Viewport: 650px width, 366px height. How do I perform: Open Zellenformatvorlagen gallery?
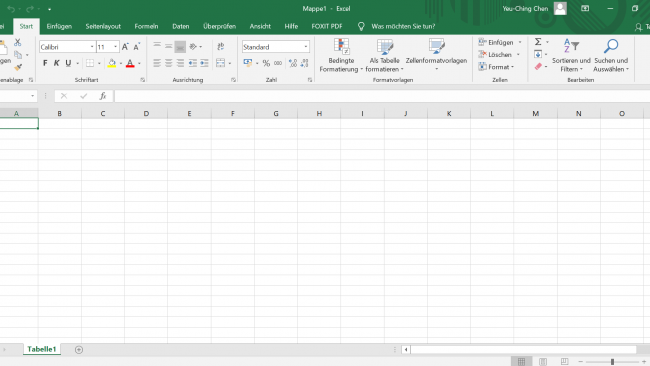click(436, 56)
